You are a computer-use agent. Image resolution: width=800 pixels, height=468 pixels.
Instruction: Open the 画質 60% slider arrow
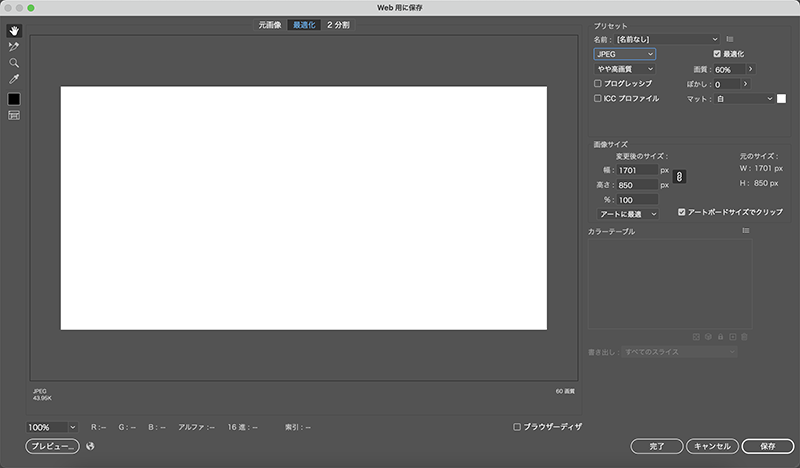[751, 69]
